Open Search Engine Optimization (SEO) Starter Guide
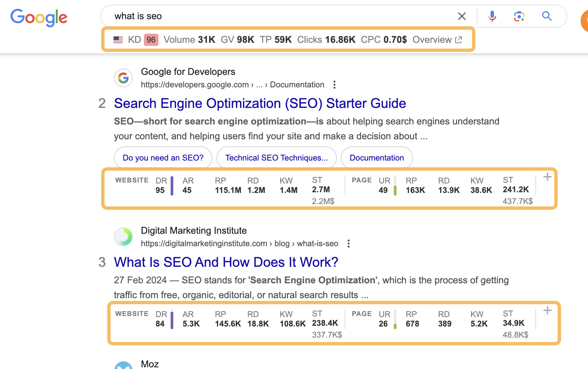This screenshot has height=369, width=588. pos(260,103)
